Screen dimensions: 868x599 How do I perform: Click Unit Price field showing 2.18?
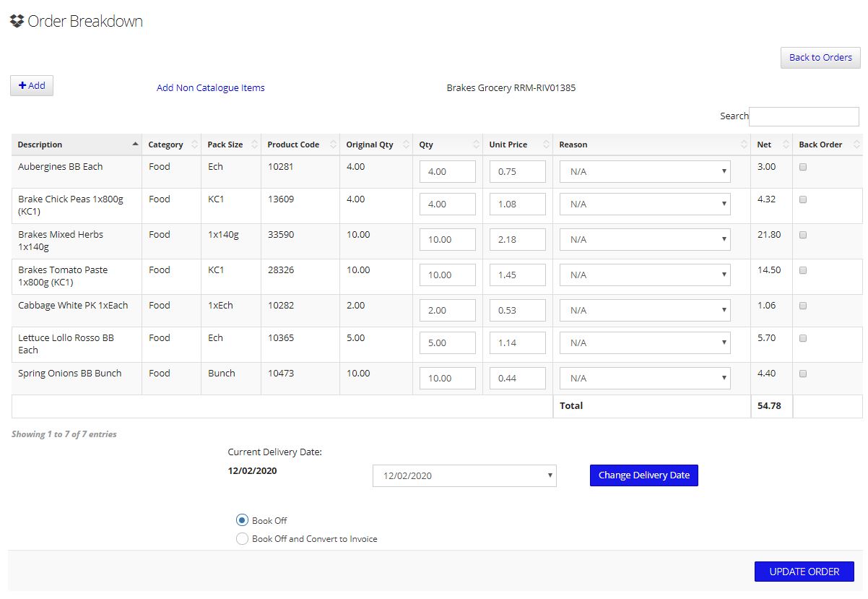[518, 240]
